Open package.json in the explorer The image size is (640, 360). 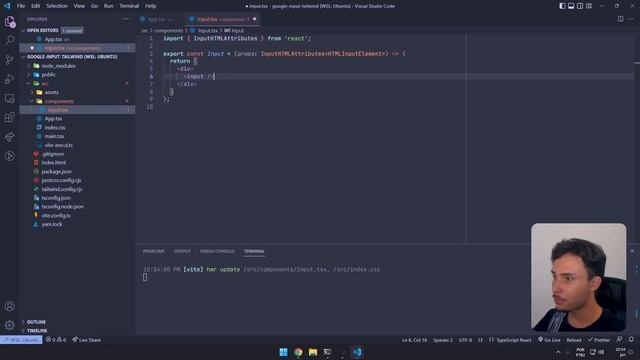pos(56,171)
